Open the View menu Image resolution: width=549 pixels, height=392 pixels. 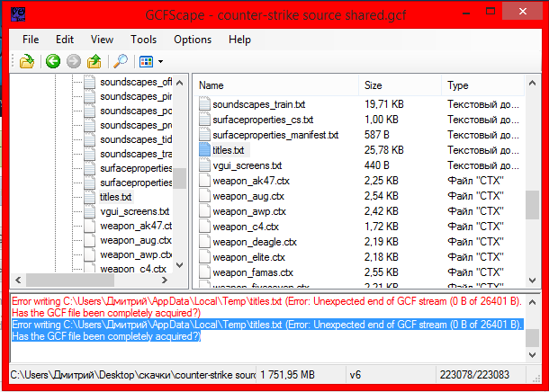(x=102, y=40)
